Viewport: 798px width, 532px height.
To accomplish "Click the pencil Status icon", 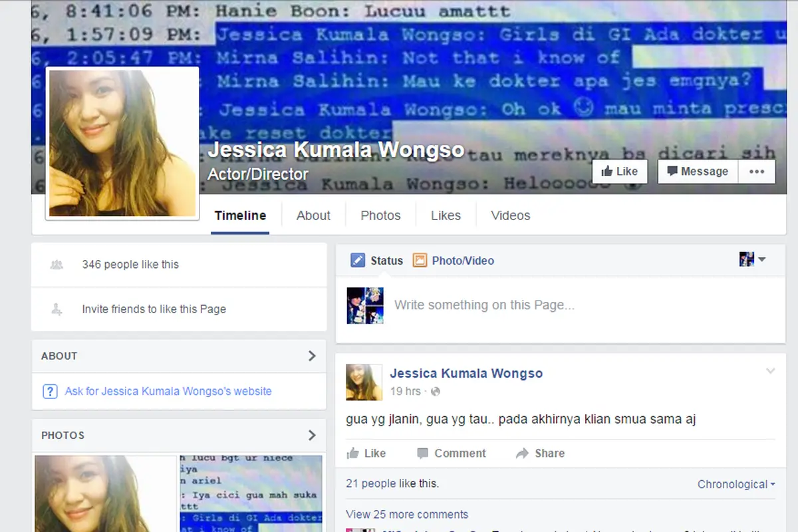I will click(x=358, y=261).
